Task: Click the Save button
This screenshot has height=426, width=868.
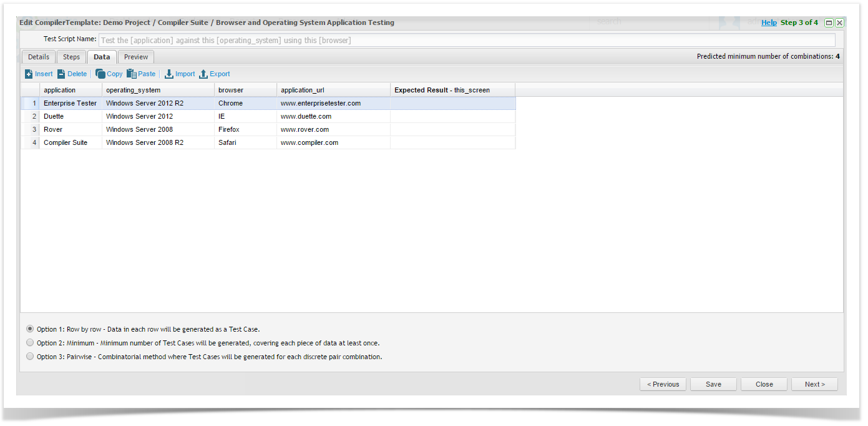Action: 713,384
